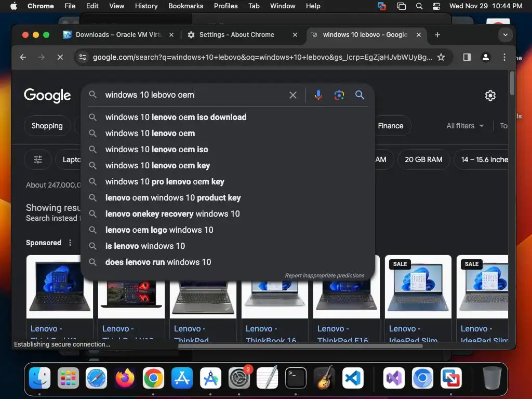Select the windows 10 lebovo Google tab

pos(365,35)
